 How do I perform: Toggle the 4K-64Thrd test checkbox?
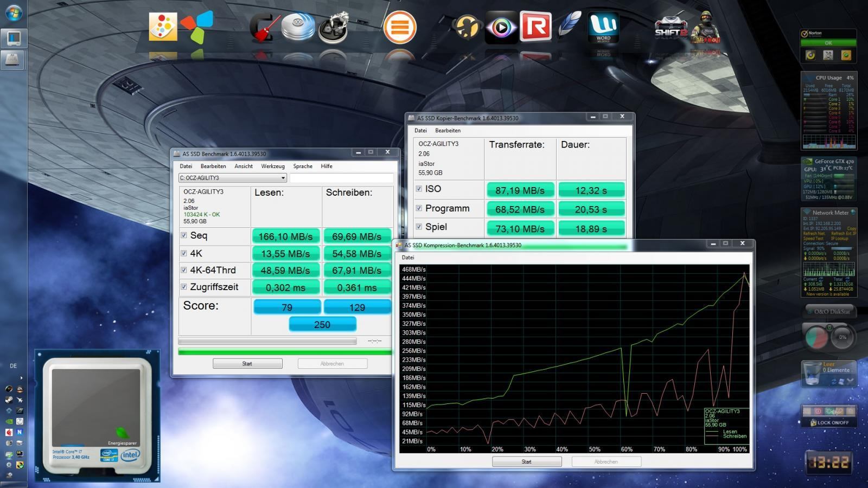[184, 270]
